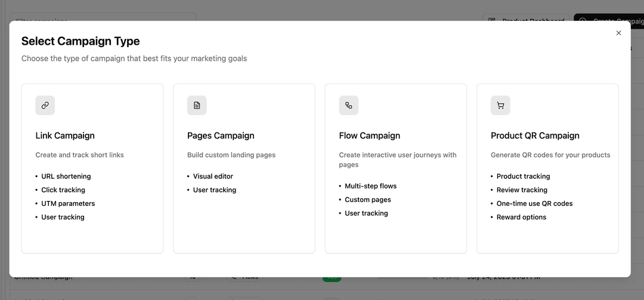The width and height of the screenshot is (644, 300).
Task: Click 'Build custom landing pages' description
Action: [231, 155]
